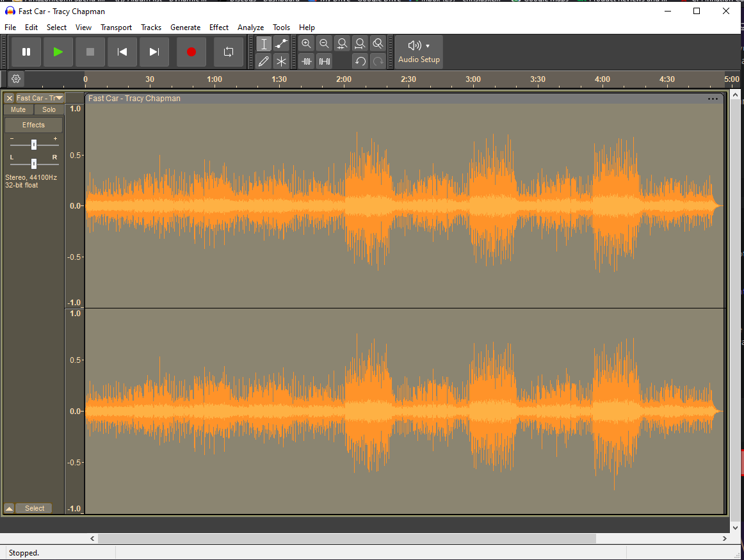Open the Help menu
Image resolution: width=744 pixels, height=560 pixels.
point(307,28)
